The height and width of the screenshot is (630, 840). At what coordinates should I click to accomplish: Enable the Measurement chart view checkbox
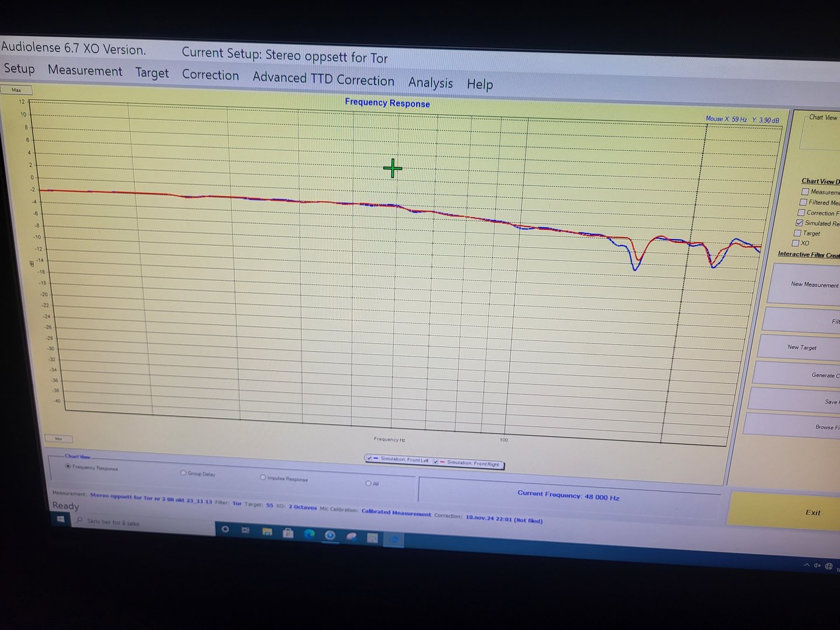coord(805,191)
